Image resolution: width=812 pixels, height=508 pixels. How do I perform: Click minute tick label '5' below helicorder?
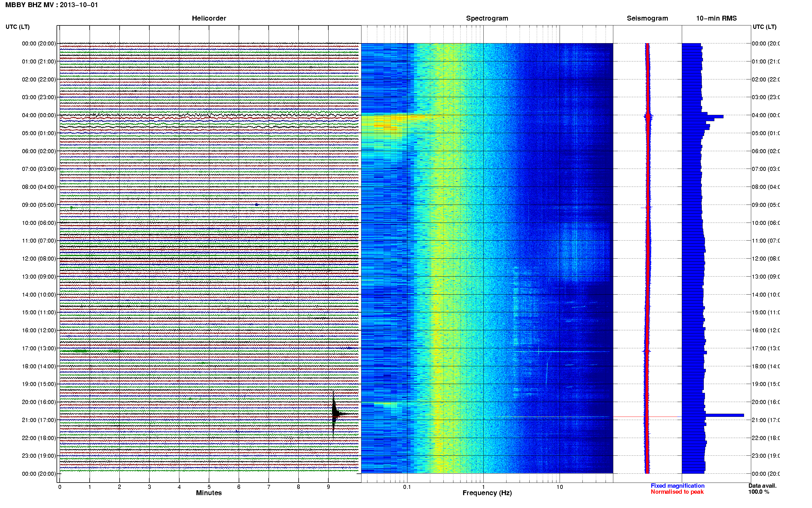[209, 487]
